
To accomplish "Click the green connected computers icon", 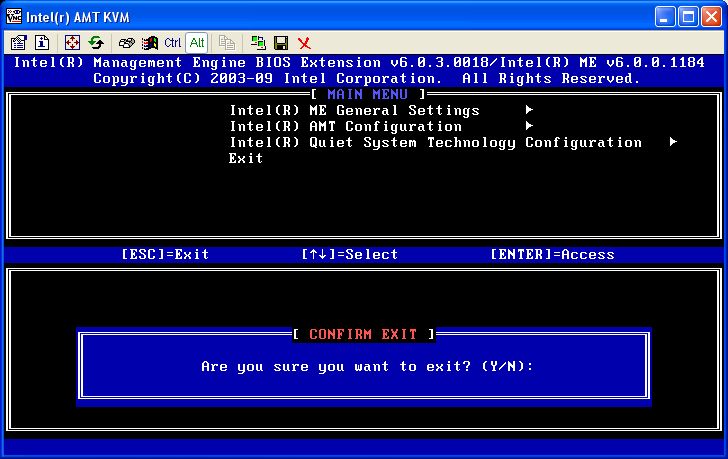I will [258, 43].
